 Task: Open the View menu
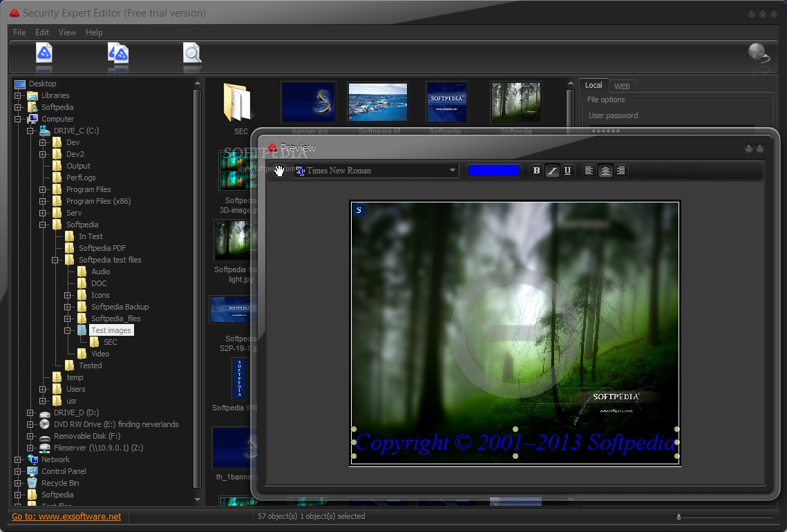(67, 32)
